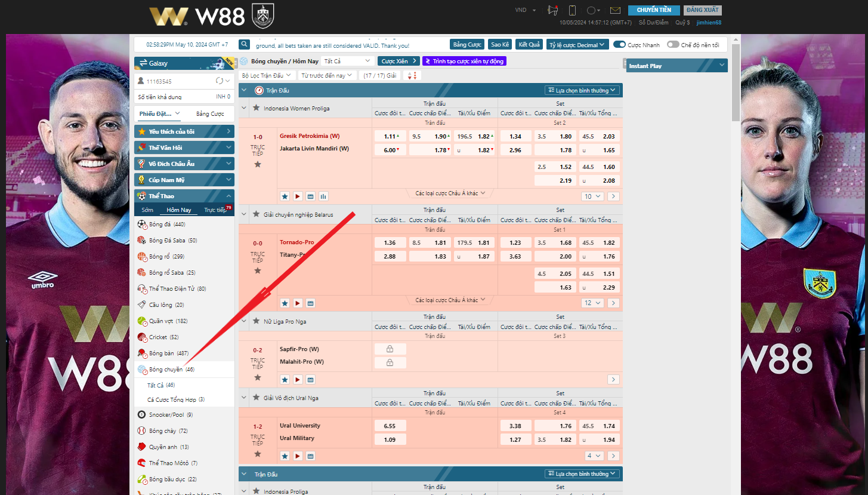Image resolution: width=868 pixels, height=495 pixels.
Task: Open the Phiếu Đặt bet slip tab
Action: 160,113
